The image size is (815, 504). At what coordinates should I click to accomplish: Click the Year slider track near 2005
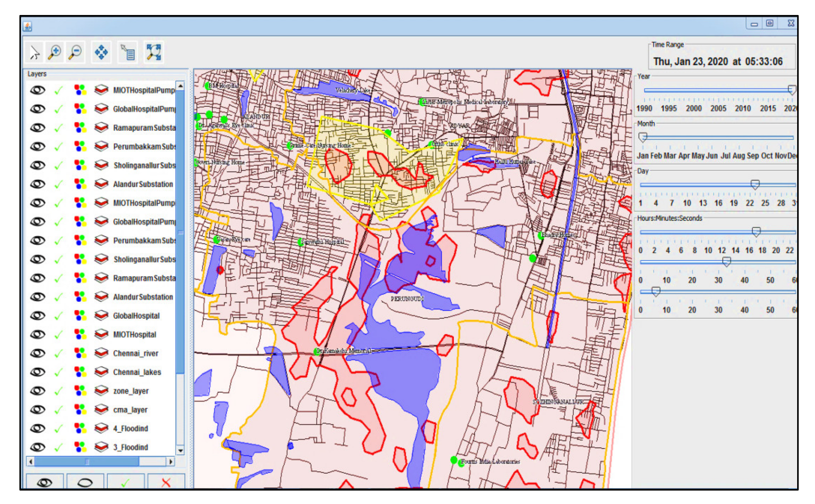pos(718,90)
